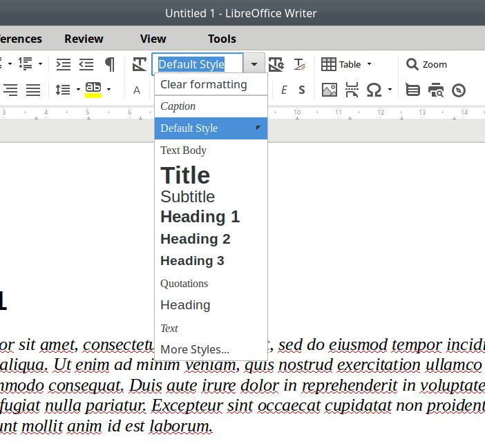Click the Paragraph Style input field
This screenshot has width=485, height=448.
(x=198, y=64)
